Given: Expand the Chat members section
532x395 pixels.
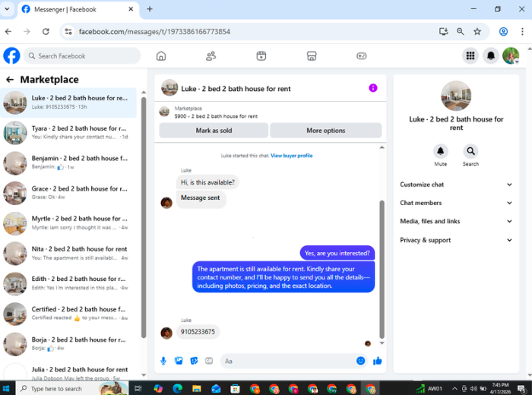Looking at the screenshot, I should (456, 203).
